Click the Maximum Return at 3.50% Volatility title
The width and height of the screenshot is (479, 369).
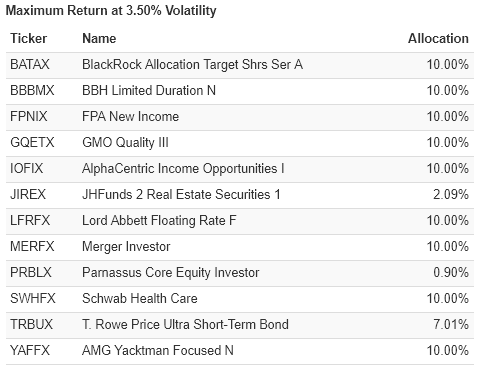coord(111,11)
